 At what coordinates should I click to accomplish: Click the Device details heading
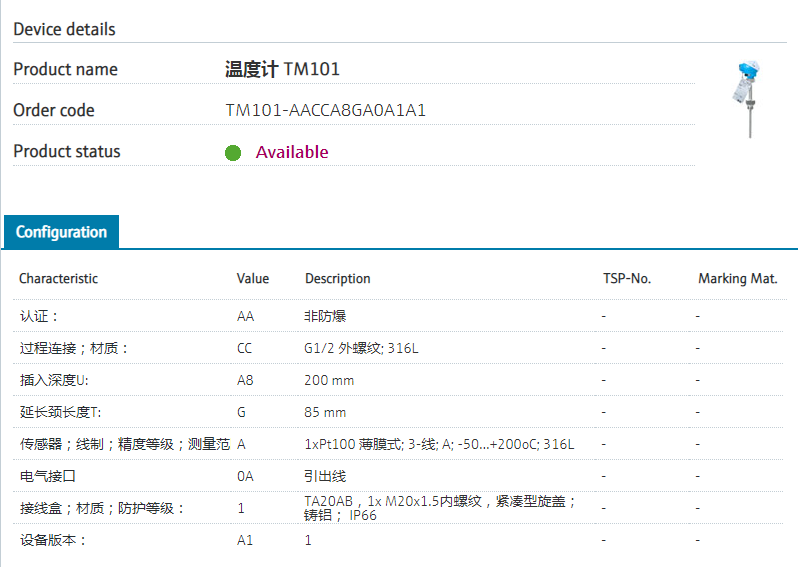coord(64,29)
